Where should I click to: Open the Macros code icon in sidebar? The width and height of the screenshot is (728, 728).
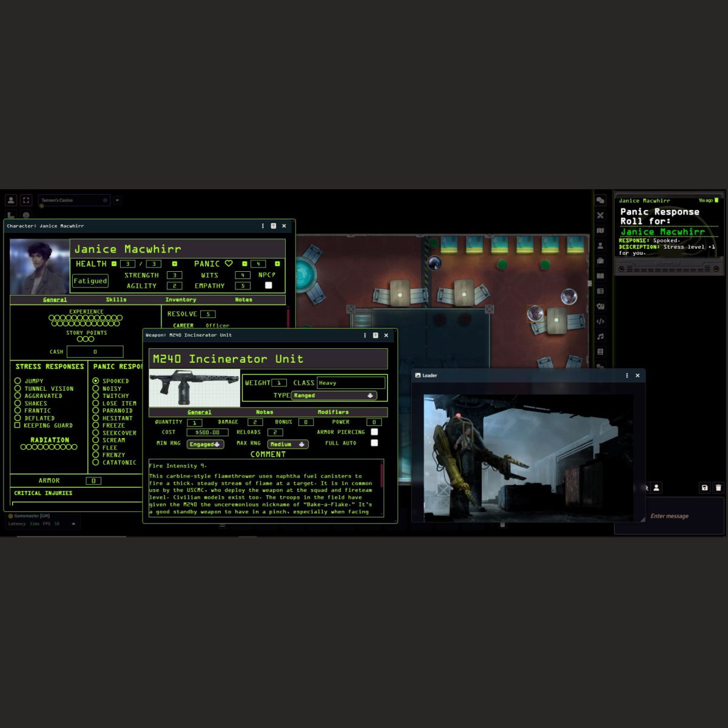[x=600, y=322]
